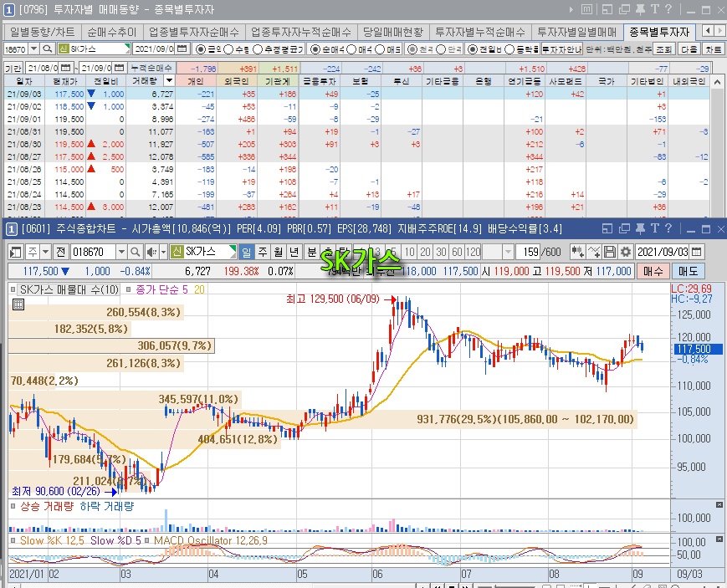Open the 투자자별일별매매 tab
This screenshot has width=727, height=588.
click(576, 32)
